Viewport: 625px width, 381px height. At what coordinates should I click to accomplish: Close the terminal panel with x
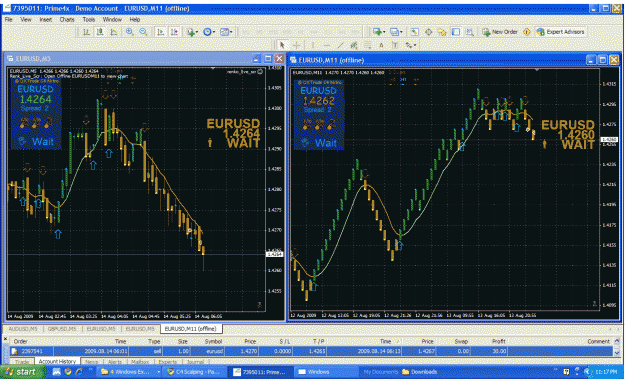pyautogui.click(x=6, y=339)
